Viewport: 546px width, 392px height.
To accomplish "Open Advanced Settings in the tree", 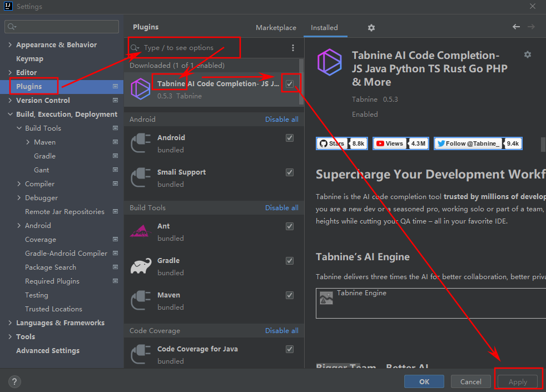I will pyautogui.click(x=48, y=350).
